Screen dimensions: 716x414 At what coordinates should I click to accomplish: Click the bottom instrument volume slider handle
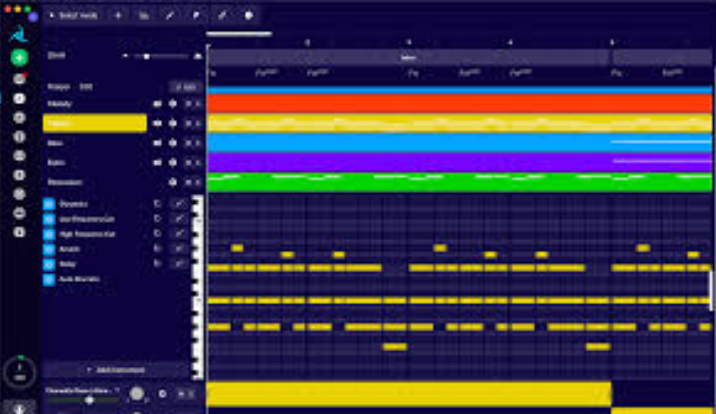90,400
